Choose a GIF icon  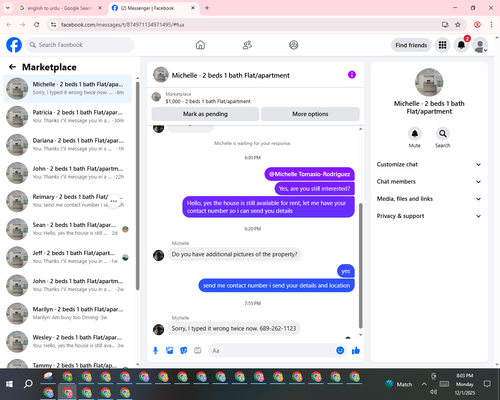[x=198, y=350]
